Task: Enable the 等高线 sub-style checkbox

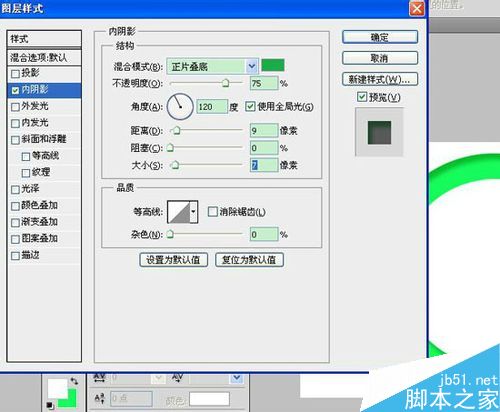Action: (x=26, y=157)
